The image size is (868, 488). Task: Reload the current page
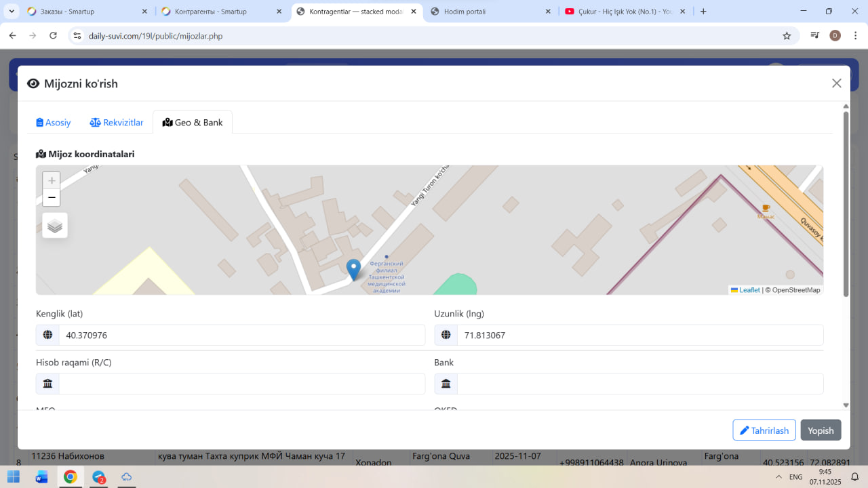54,36
